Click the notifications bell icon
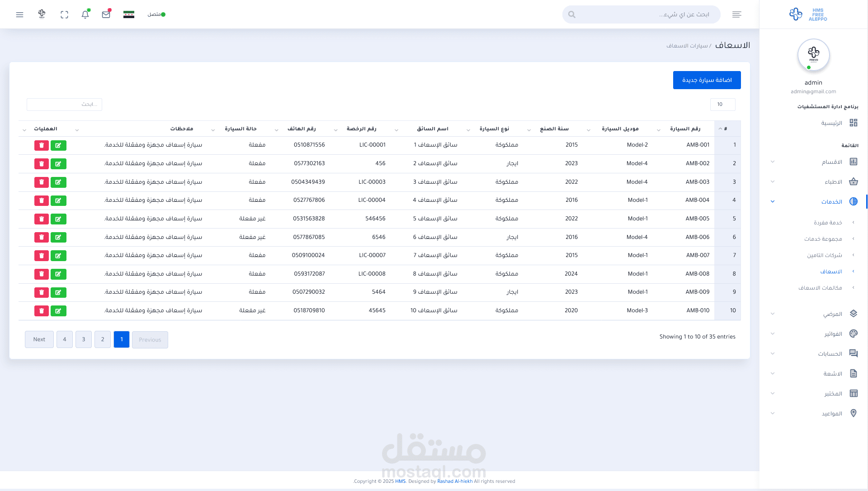The image size is (868, 491). [85, 14]
